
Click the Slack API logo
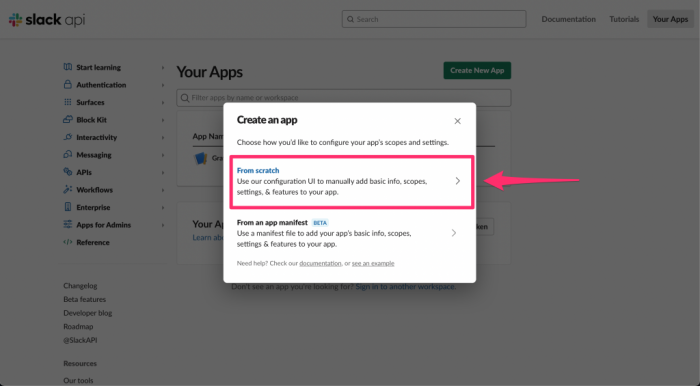47,20
